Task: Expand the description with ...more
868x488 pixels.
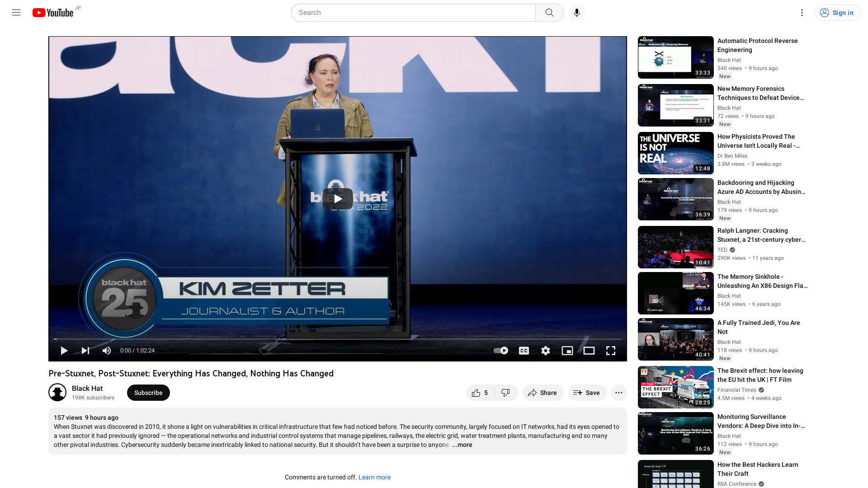Action: coord(462,445)
